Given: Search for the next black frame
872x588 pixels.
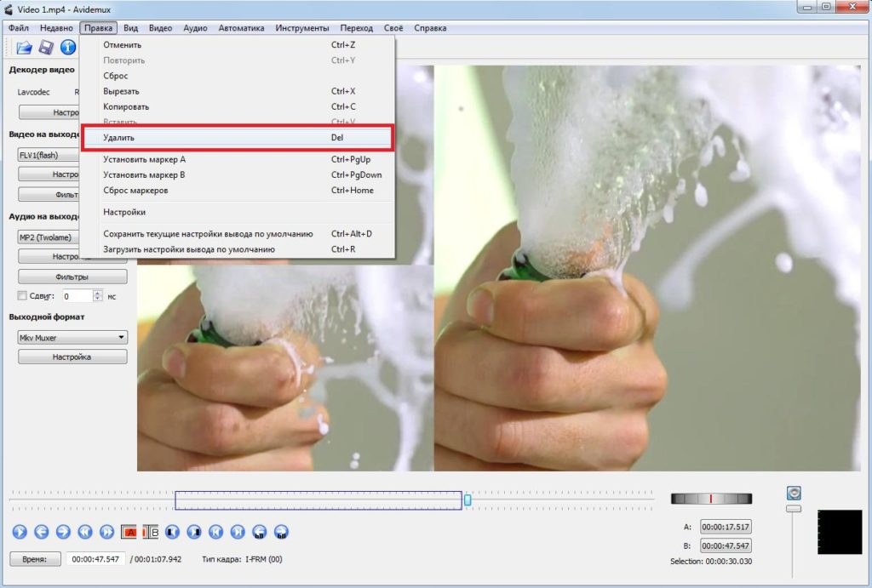Looking at the screenshot, I should pyautogui.click(x=193, y=532).
